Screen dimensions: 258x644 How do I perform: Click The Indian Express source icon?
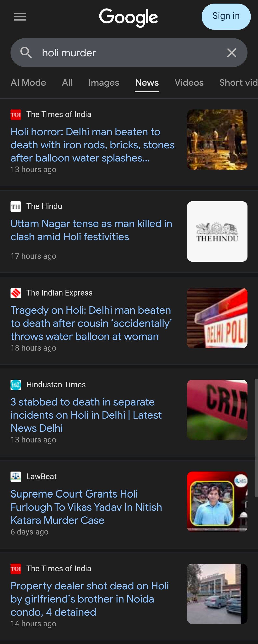(x=16, y=293)
